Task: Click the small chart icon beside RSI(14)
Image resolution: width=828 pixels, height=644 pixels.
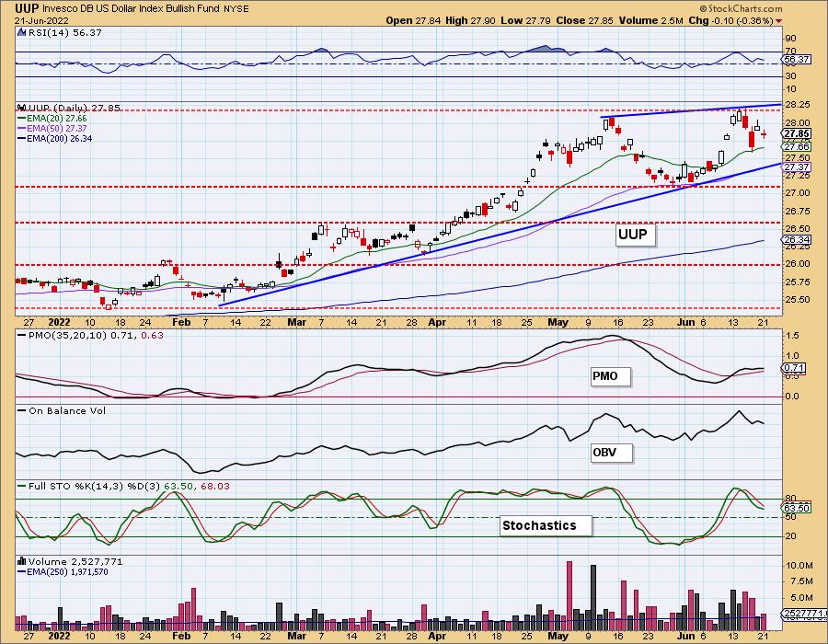Action: 22,32
